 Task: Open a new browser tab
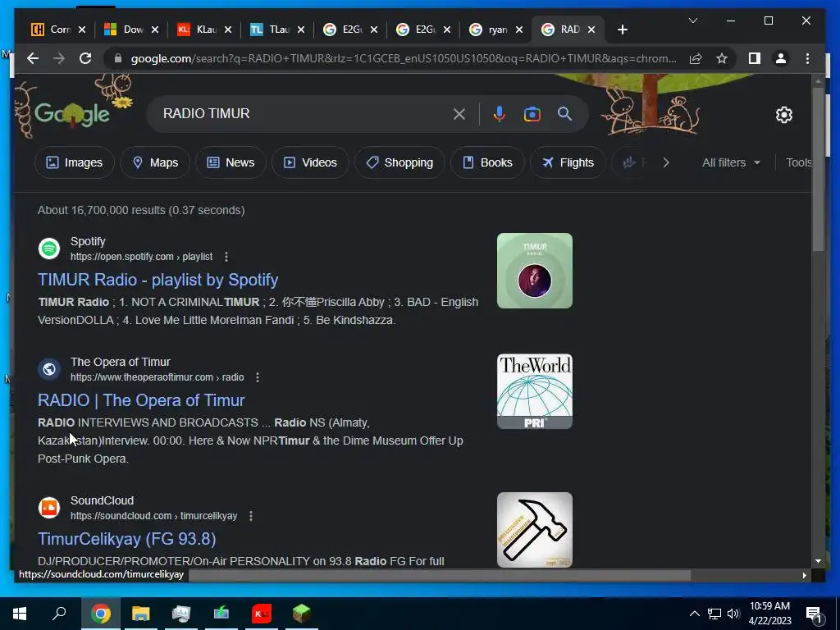pos(622,30)
